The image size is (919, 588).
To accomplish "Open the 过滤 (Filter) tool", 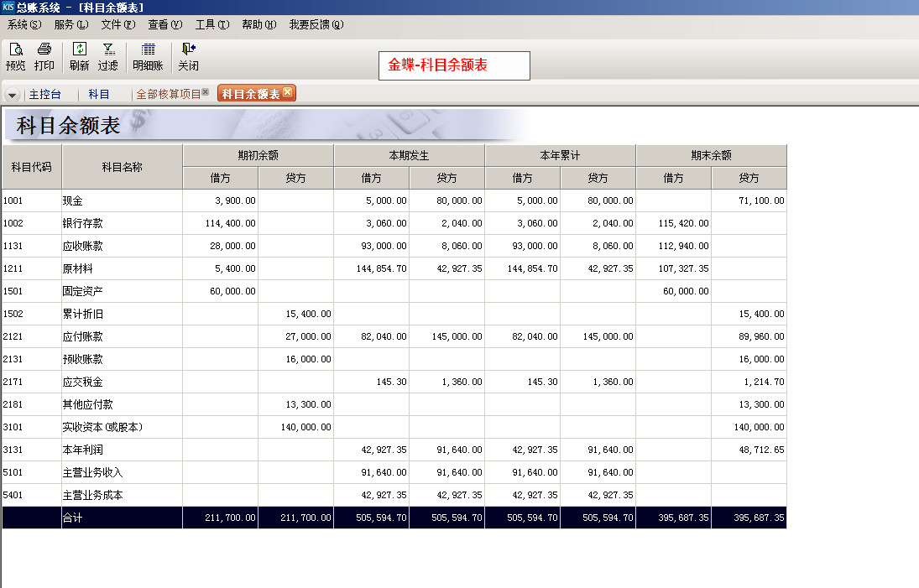I will pyautogui.click(x=108, y=50).
